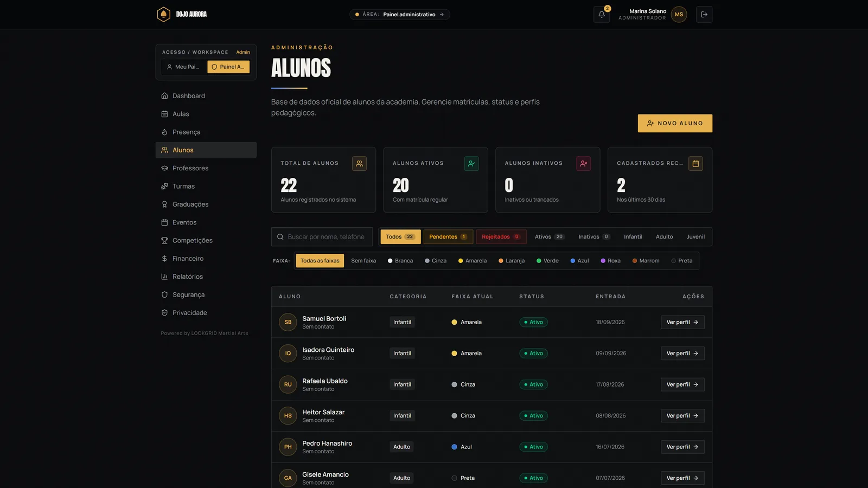Click the Alunos Ativos card icon
This screenshot has width=868, height=488.
[471, 163]
